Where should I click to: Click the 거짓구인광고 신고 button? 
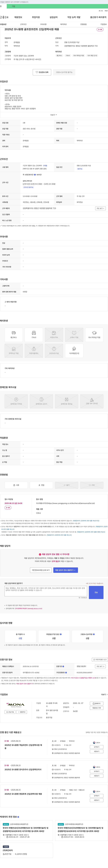click(100, 659)
